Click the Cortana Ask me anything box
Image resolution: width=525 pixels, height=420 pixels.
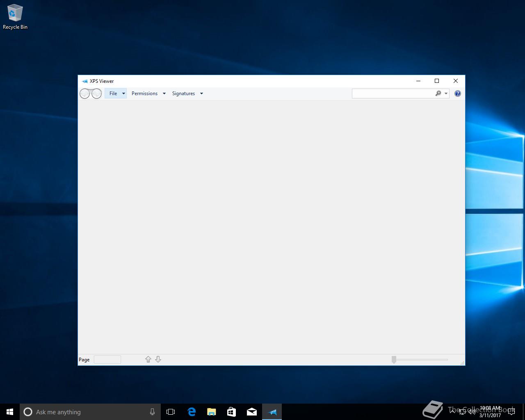click(x=90, y=412)
